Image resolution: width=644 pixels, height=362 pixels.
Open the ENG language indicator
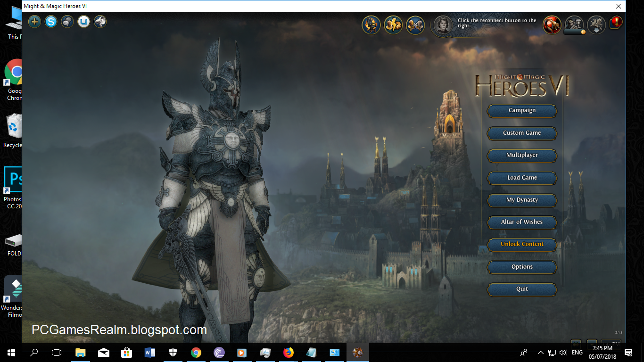(x=577, y=352)
